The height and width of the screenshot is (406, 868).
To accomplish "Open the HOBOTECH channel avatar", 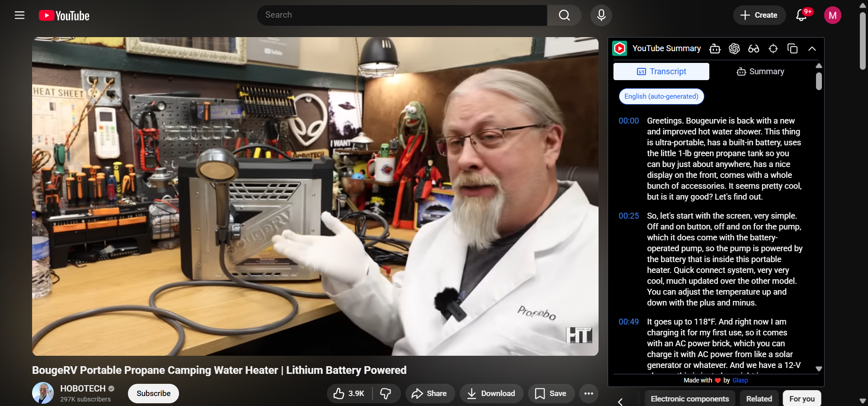I will [43, 393].
